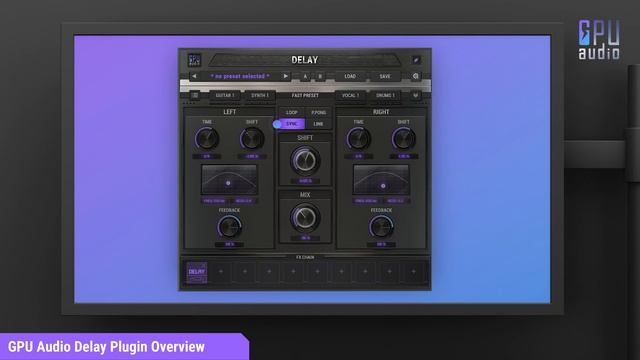Click the SAVE button
Screen dimensions: 640x360
[385, 76]
